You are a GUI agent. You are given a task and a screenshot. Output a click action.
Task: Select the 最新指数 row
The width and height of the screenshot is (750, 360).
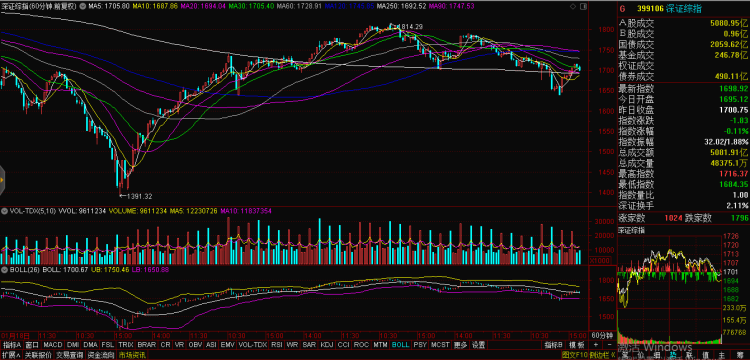(684, 89)
